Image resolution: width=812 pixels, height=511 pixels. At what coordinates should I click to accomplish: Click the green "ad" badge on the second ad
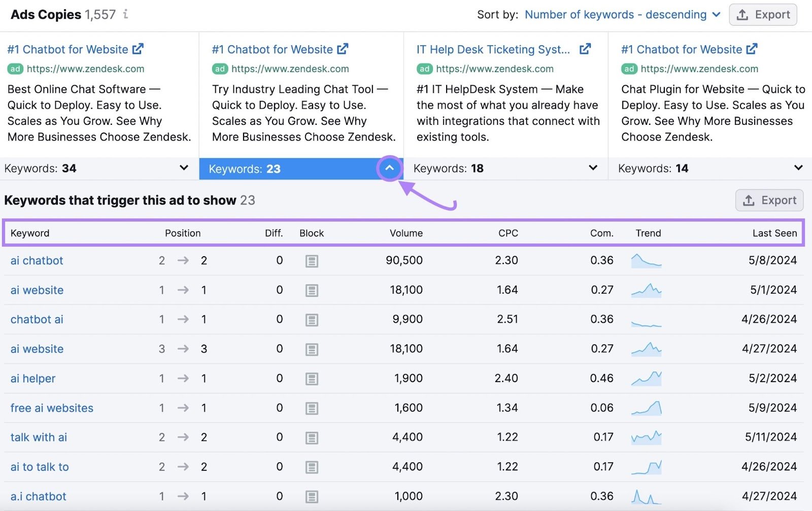point(220,69)
